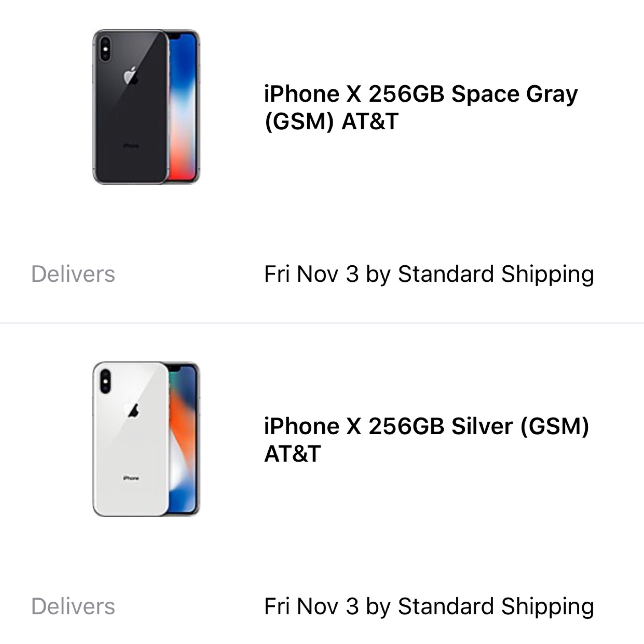The width and height of the screenshot is (644, 644).
Task: Open the iPhone X 256GB Silver title
Action: (x=427, y=440)
